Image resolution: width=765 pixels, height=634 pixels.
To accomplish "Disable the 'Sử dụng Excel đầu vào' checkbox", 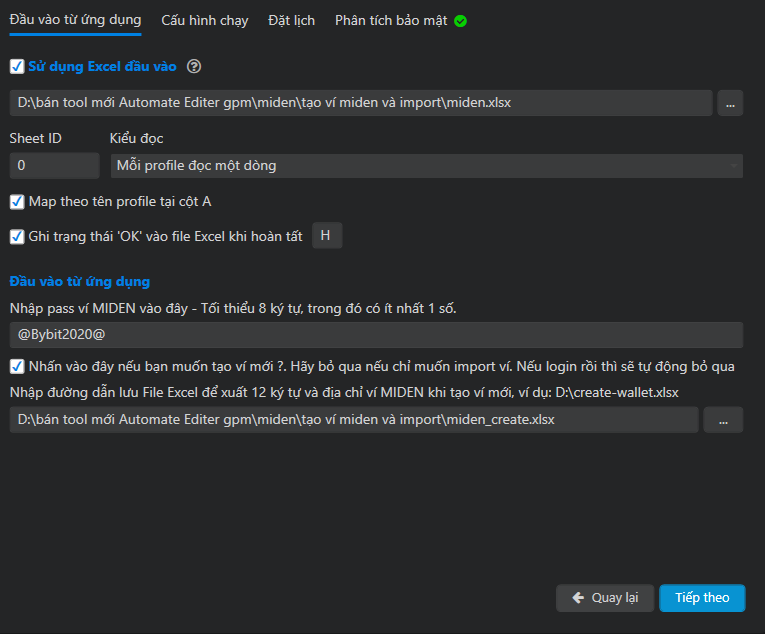I will (x=16, y=67).
